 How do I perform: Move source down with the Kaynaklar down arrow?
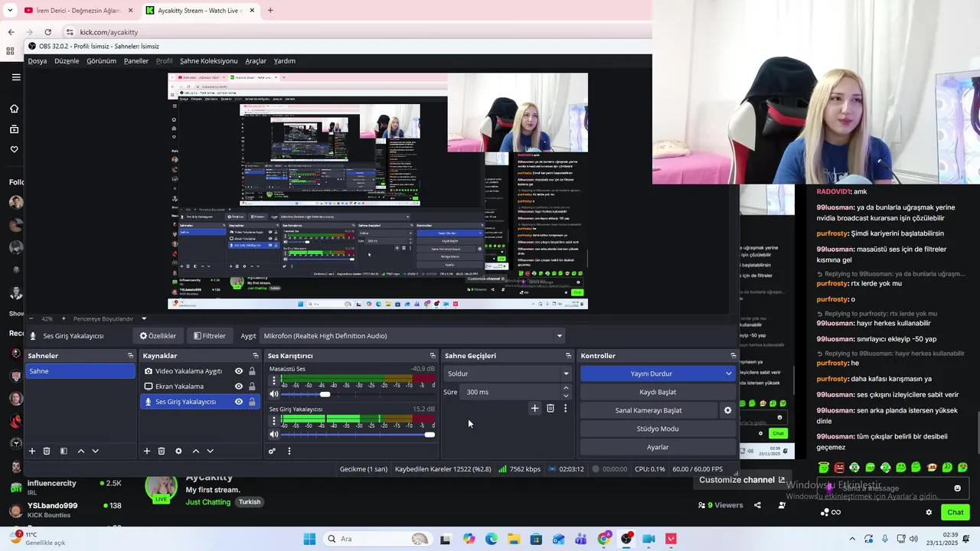210,451
